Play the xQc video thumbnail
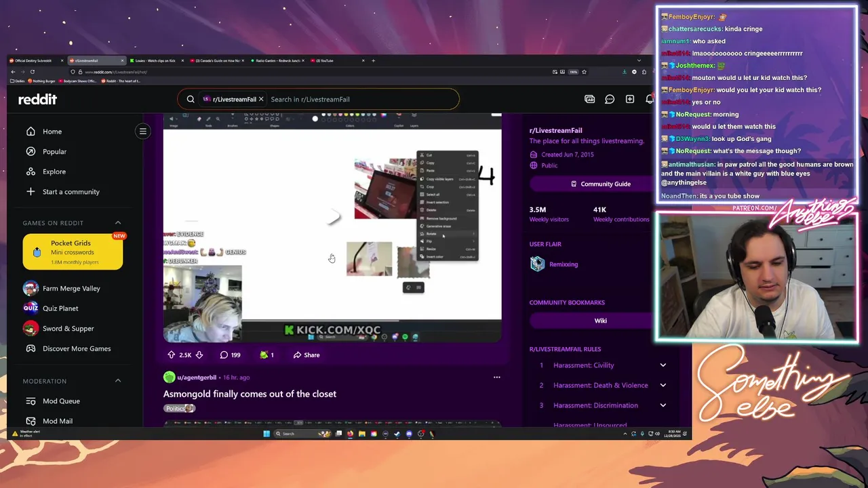 [332, 227]
